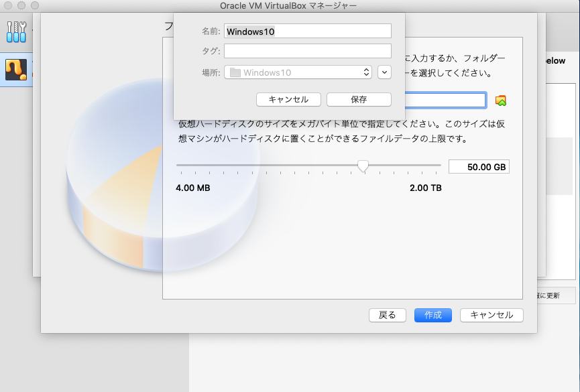The height and width of the screenshot is (392, 580).
Task: Click the empty タグ tags field
Action: (308, 50)
